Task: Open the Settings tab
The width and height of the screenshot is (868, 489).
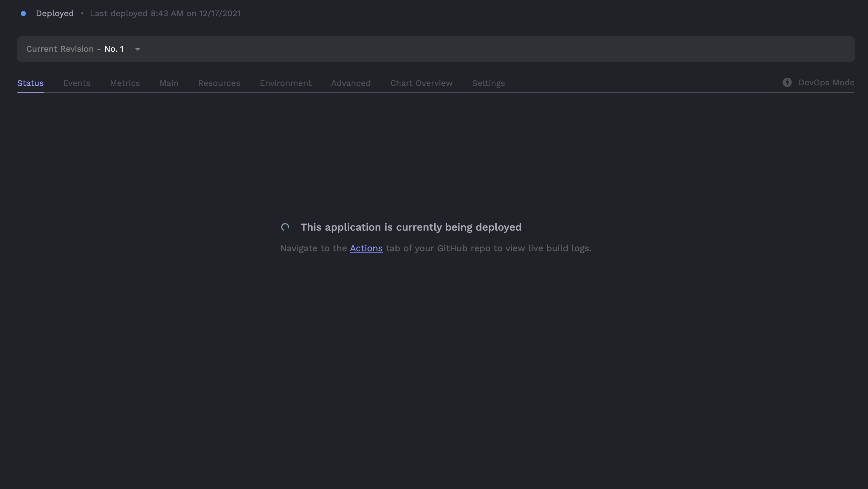Action: [x=489, y=83]
